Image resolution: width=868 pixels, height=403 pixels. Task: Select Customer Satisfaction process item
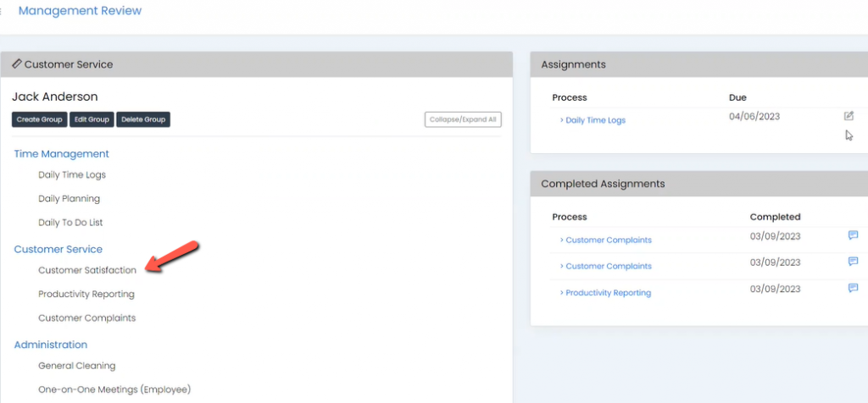tap(87, 270)
